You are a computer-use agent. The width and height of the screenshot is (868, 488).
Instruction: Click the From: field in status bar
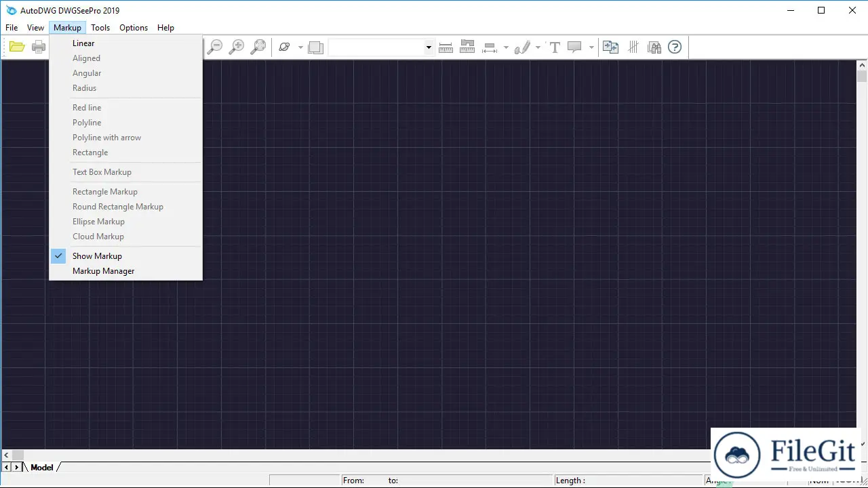point(353,481)
